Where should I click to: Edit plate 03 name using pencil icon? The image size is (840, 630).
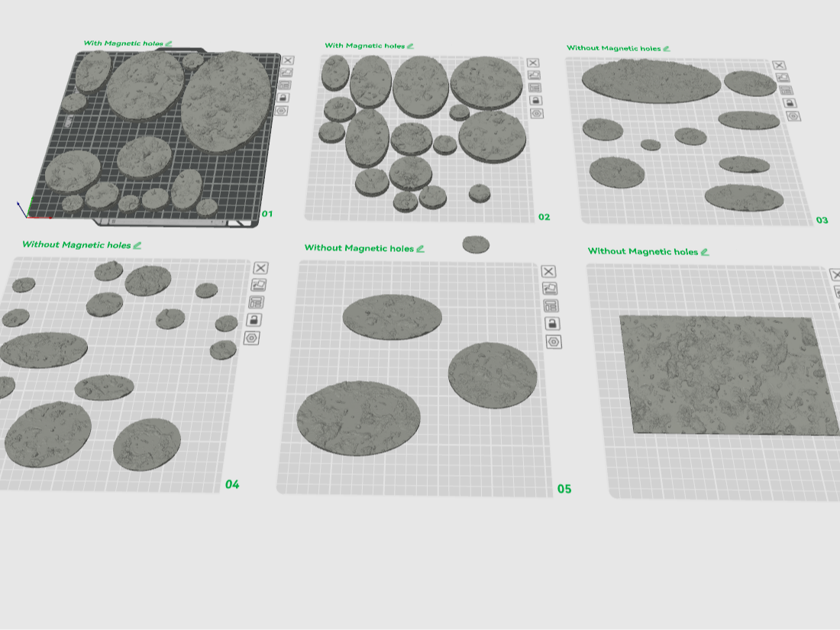click(667, 49)
